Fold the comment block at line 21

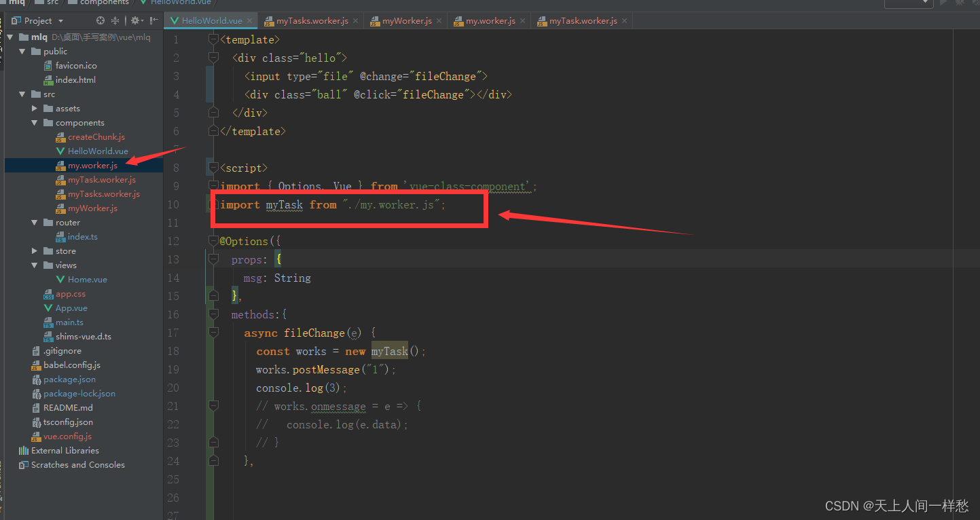[x=213, y=406]
